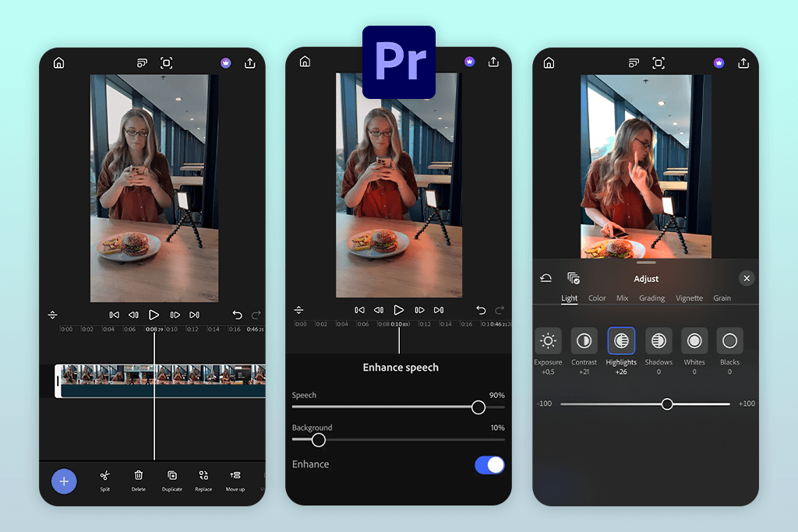
Task: Click the Highlights value slider handle
Action: pos(667,403)
